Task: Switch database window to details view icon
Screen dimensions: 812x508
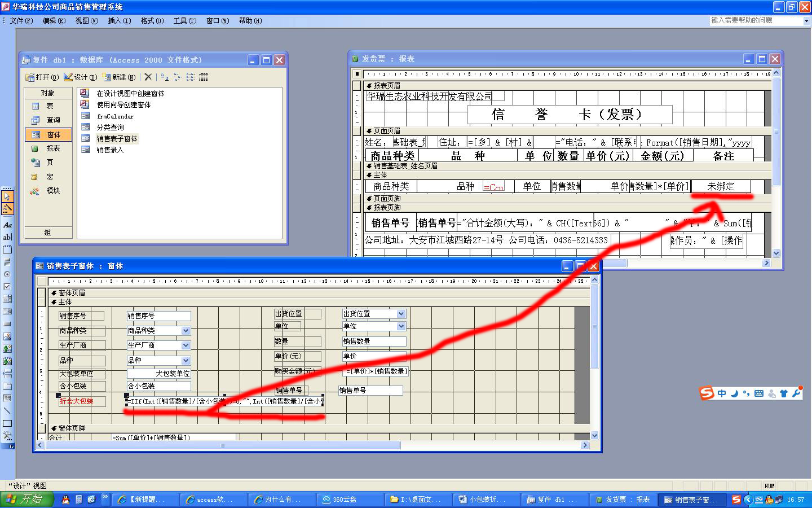Action: point(204,77)
